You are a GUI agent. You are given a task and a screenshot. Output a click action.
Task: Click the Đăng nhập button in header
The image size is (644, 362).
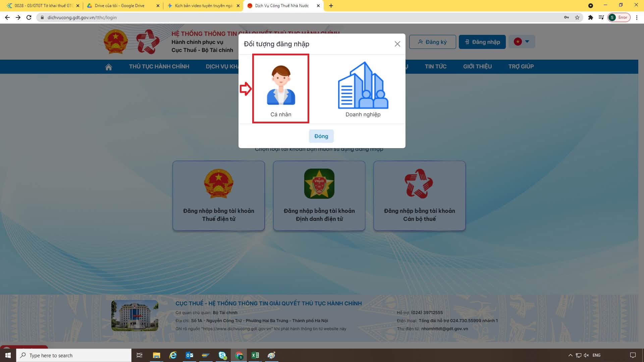pyautogui.click(x=482, y=42)
